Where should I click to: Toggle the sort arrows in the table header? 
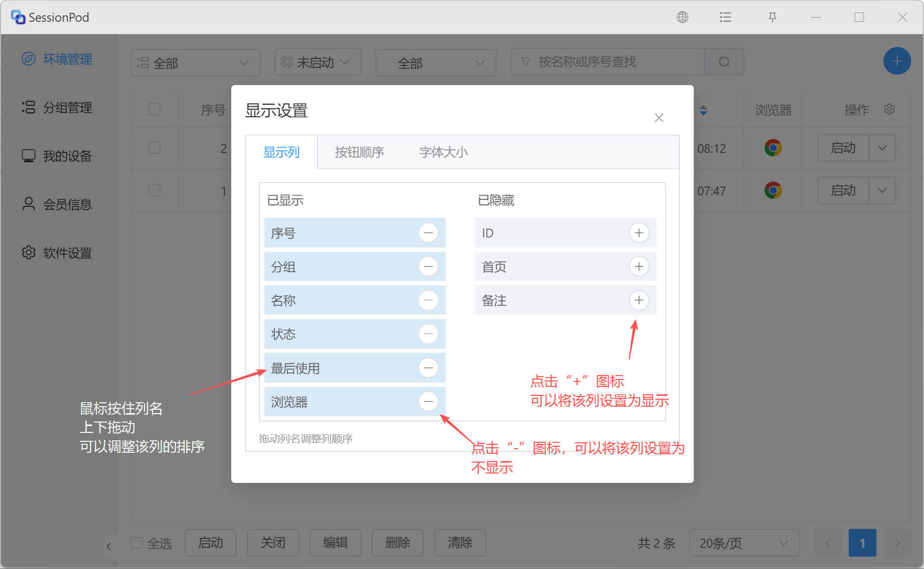pyautogui.click(x=703, y=110)
